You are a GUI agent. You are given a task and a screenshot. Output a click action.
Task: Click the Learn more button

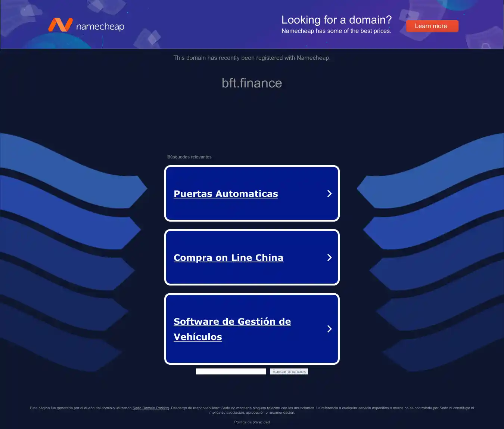tap(432, 26)
